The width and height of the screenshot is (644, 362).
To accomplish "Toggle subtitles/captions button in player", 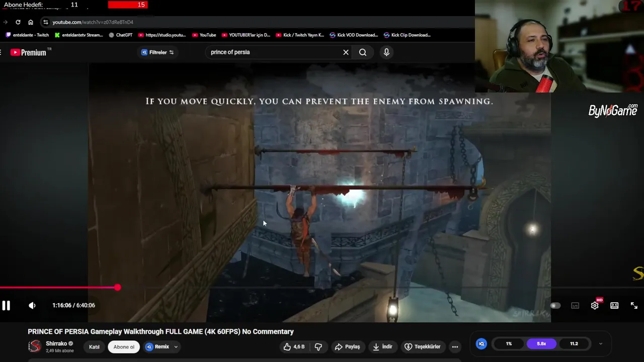I will (575, 305).
